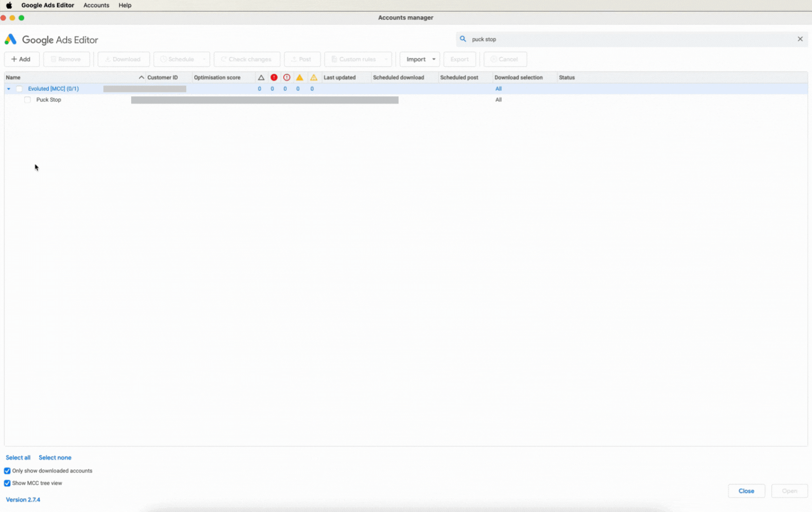Sort by Status column header
812x512 pixels.
click(567, 77)
